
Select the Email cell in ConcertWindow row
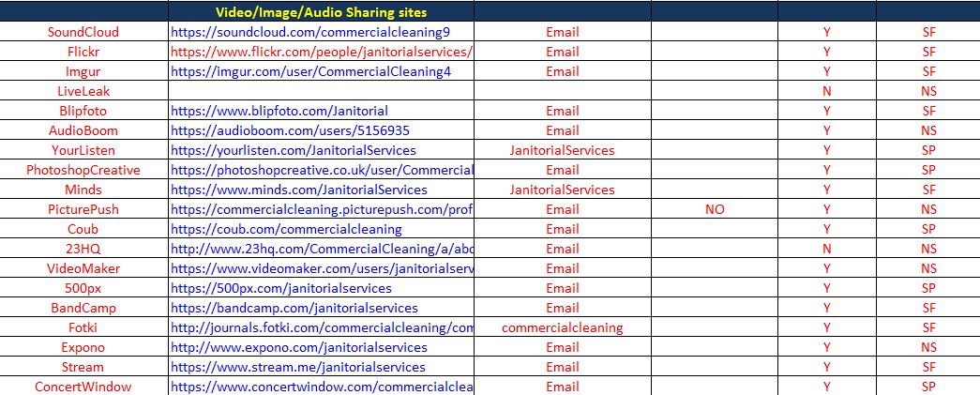[563, 387]
